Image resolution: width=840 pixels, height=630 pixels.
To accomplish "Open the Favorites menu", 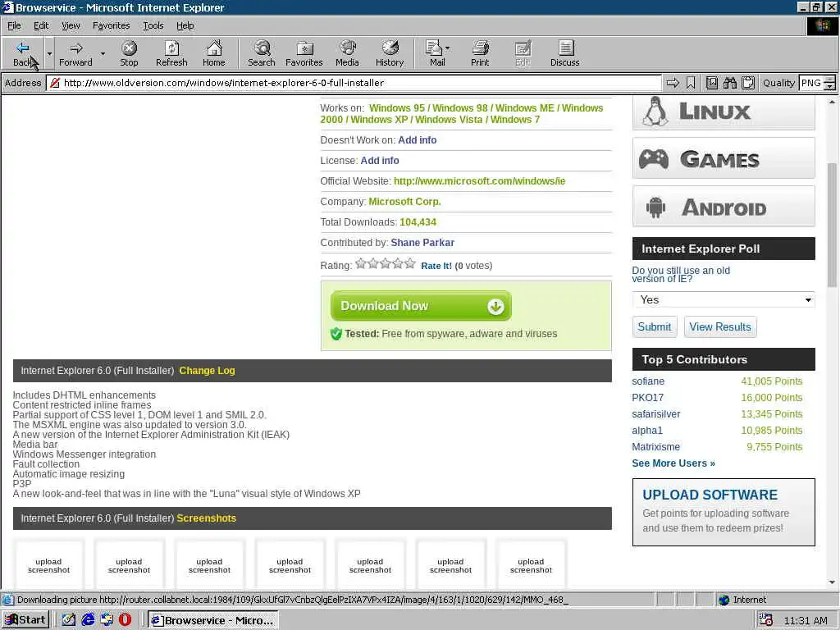I will (111, 25).
